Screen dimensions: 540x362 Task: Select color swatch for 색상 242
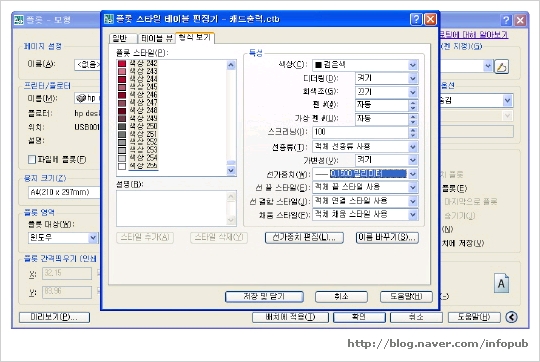click(x=122, y=63)
